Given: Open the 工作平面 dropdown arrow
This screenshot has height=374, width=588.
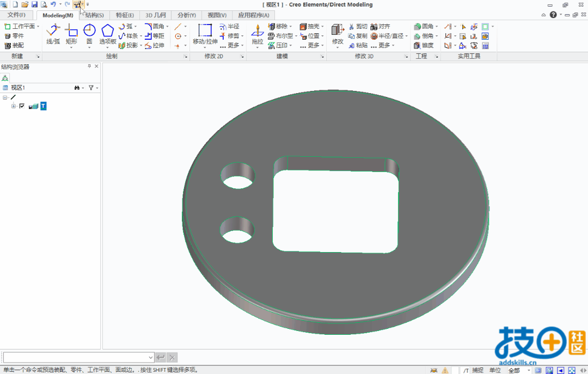Looking at the screenshot, I should [38, 26].
